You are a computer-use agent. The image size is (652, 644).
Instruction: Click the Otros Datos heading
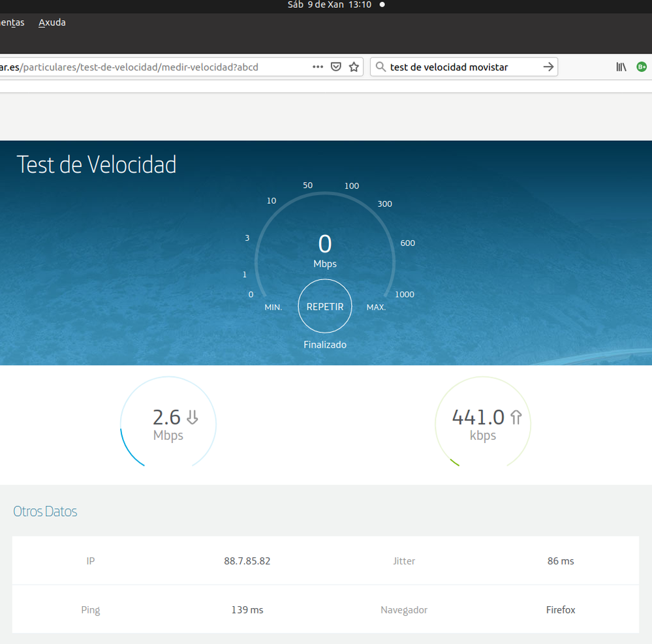tap(45, 512)
